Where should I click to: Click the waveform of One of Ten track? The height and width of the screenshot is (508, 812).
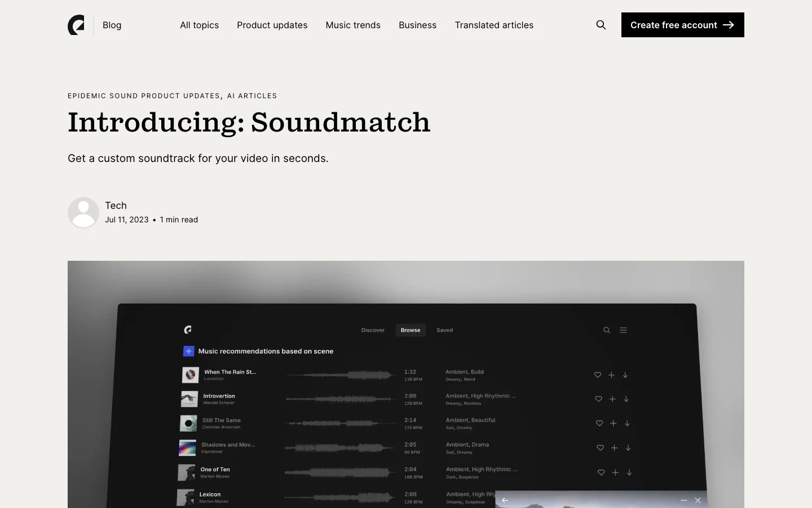pos(339,472)
